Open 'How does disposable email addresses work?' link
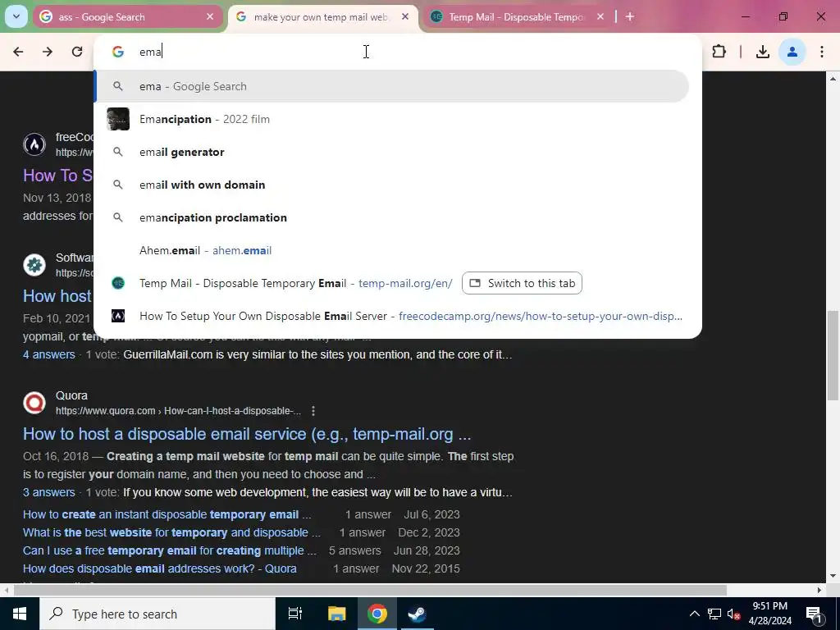 point(160,569)
